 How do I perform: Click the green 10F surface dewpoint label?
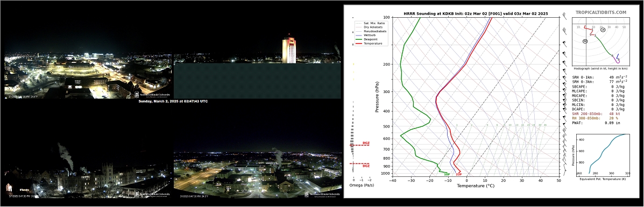click(447, 175)
